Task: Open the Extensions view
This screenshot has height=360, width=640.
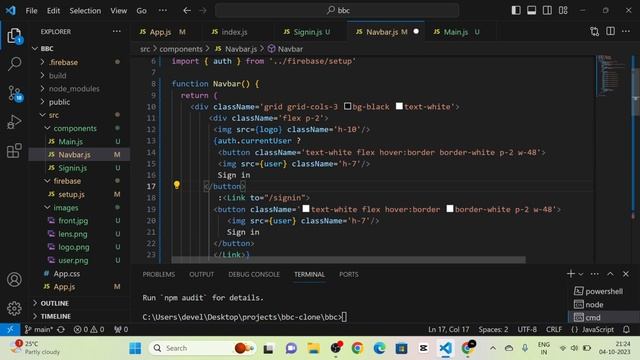Action: click(14, 150)
